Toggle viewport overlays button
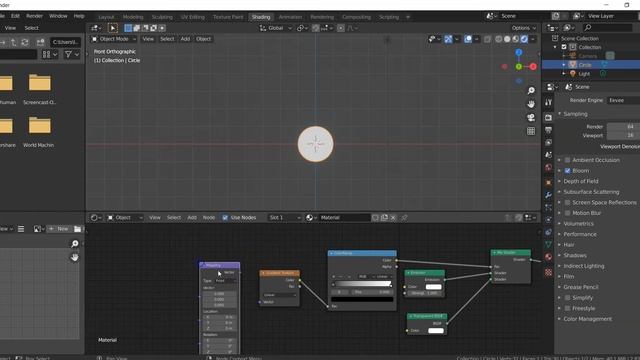The width and height of the screenshot is (640, 360). [468, 39]
